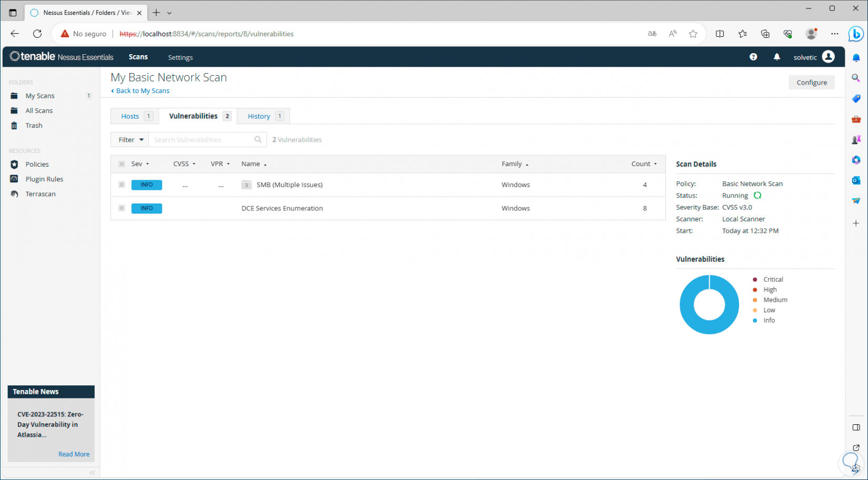The image size is (868, 480).
Task: Click the Tenable Nessus Essentials logo
Action: coord(62,57)
